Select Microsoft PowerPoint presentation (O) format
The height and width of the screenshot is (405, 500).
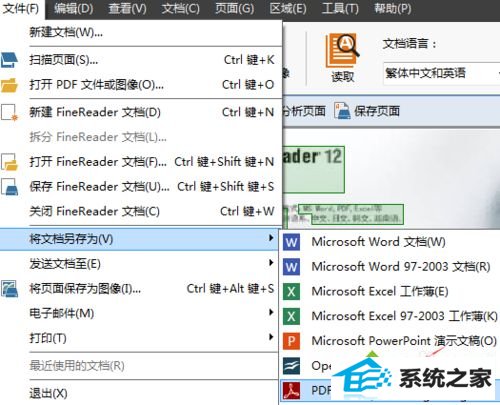tap(389, 341)
